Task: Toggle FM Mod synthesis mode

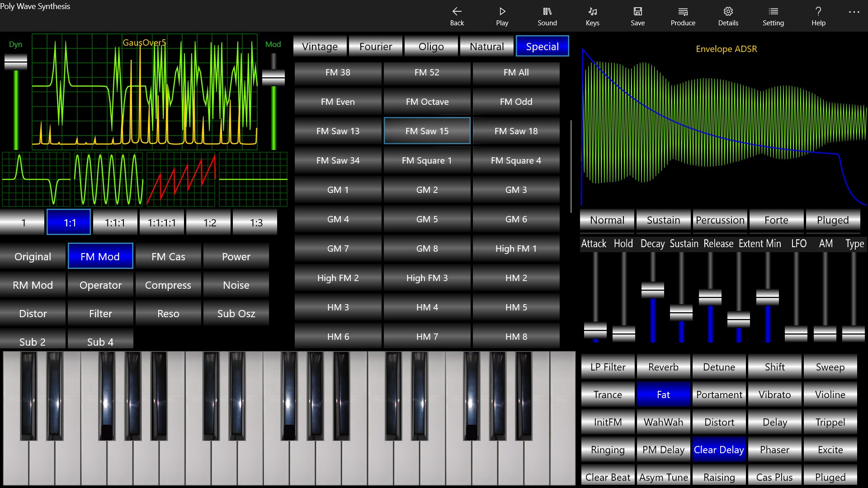Action: click(x=100, y=256)
